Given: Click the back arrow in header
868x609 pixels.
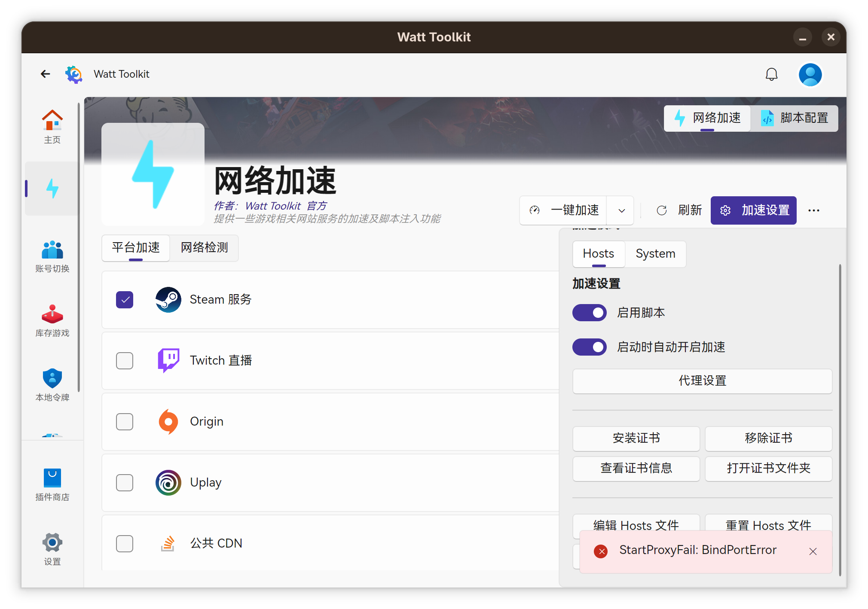Looking at the screenshot, I should tap(45, 74).
